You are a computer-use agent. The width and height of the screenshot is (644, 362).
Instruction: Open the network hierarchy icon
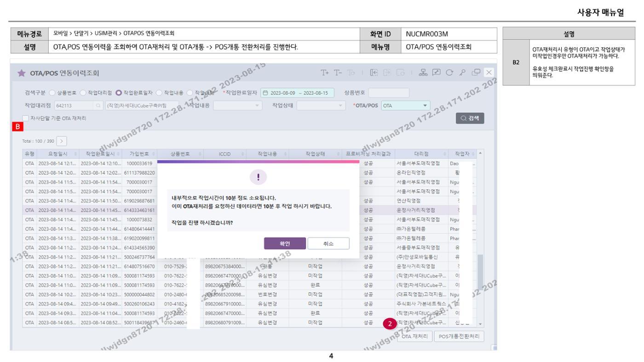tap(423, 73)
